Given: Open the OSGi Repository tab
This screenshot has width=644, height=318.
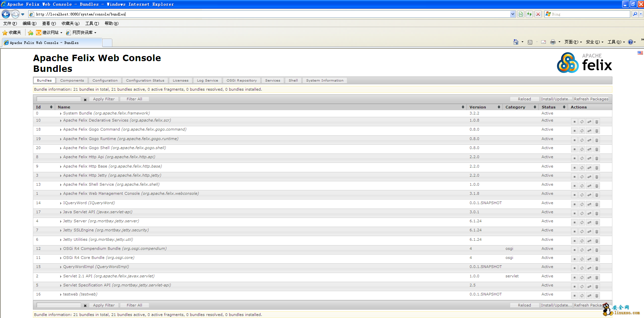Looking at the screenshot, I should (x=241, y=81).
